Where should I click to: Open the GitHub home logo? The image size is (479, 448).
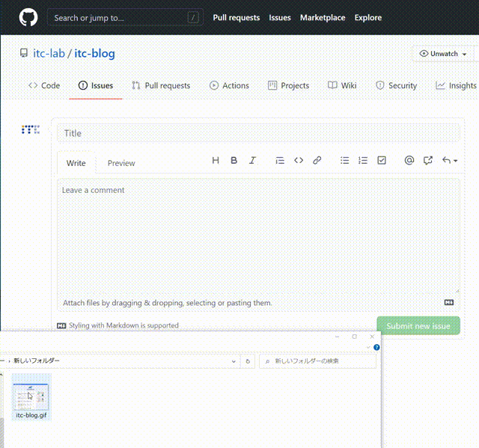[28, 17]
